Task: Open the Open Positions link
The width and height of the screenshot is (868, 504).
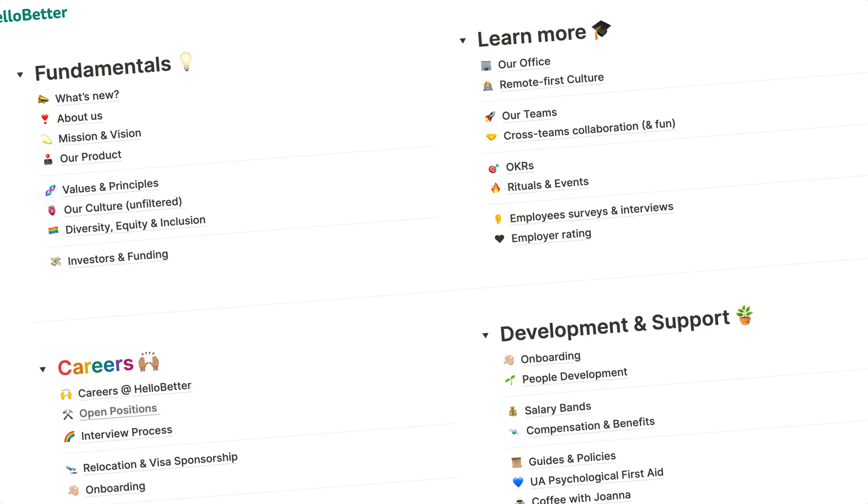Action: click(x=118, y=411)
